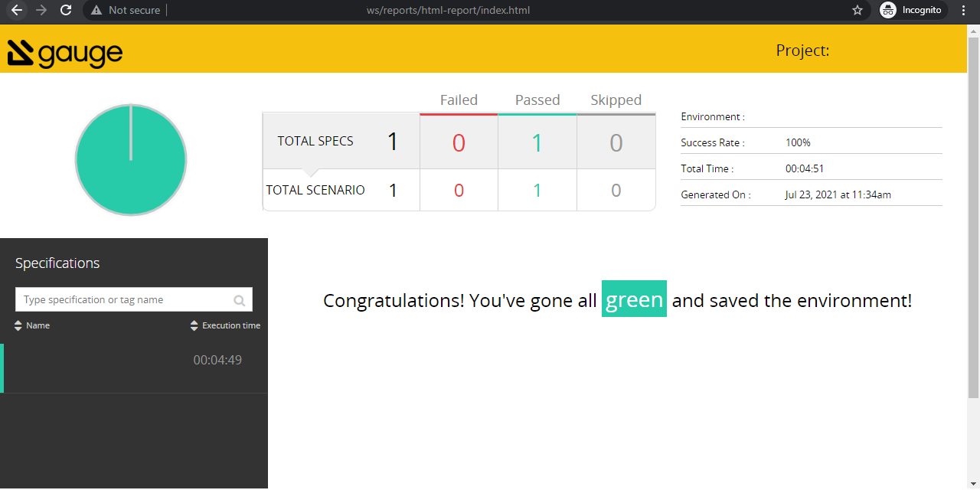Select the Failed column header
Screen dimensions: 980x490
click(x=459, y=100)
